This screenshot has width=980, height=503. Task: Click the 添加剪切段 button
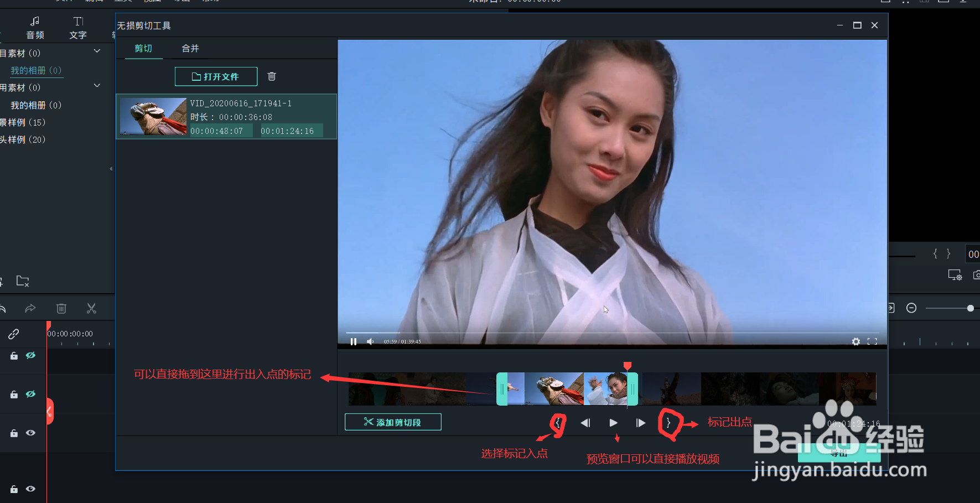[x=393, y=422]
